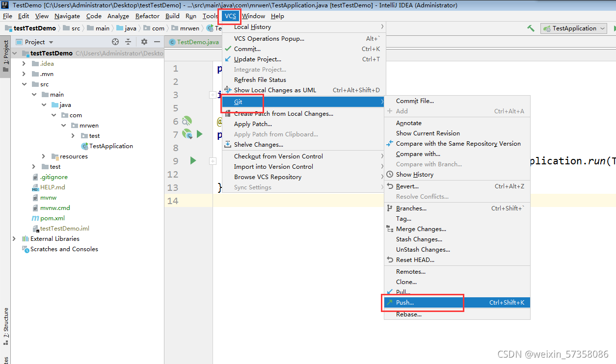This screenshot has width=616, height=364.
Task: Click the Scratches and Consoles icon
Action: click(x=26, y=249)
